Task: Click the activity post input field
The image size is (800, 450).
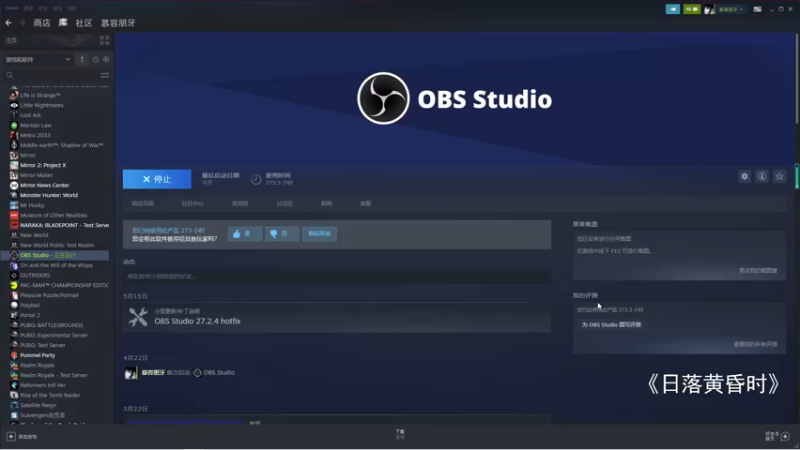Action: point(337,277)
